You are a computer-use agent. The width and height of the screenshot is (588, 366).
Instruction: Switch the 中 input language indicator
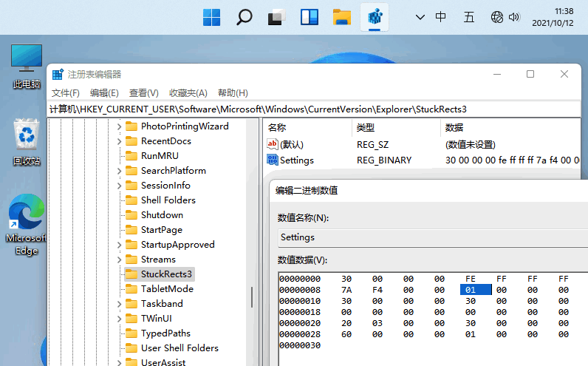coord(440,17)
